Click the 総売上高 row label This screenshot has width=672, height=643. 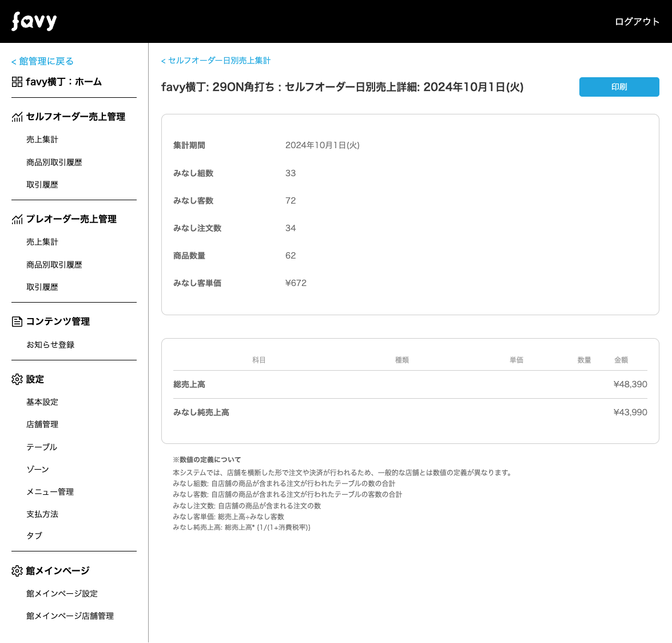(189, 384)
